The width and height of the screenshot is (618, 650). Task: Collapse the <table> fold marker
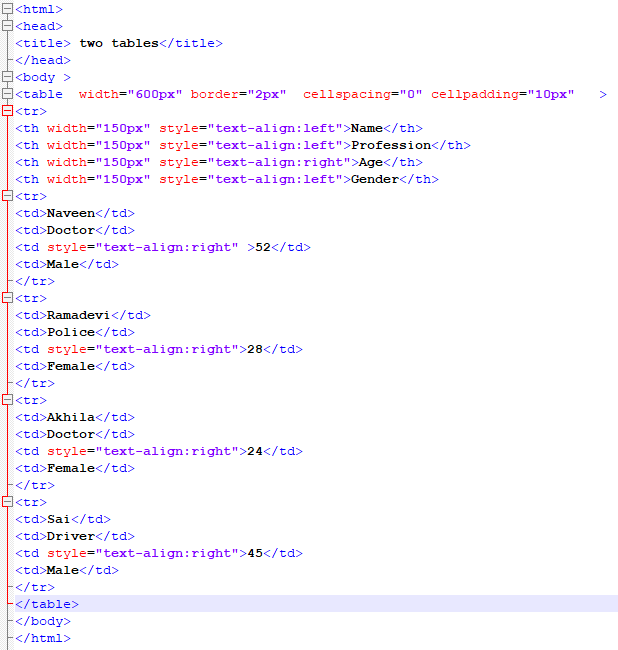click(x=7, y=93)
